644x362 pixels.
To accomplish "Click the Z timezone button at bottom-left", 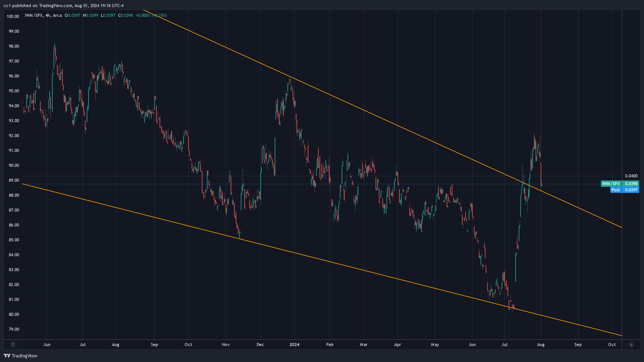I will point(13,345).
